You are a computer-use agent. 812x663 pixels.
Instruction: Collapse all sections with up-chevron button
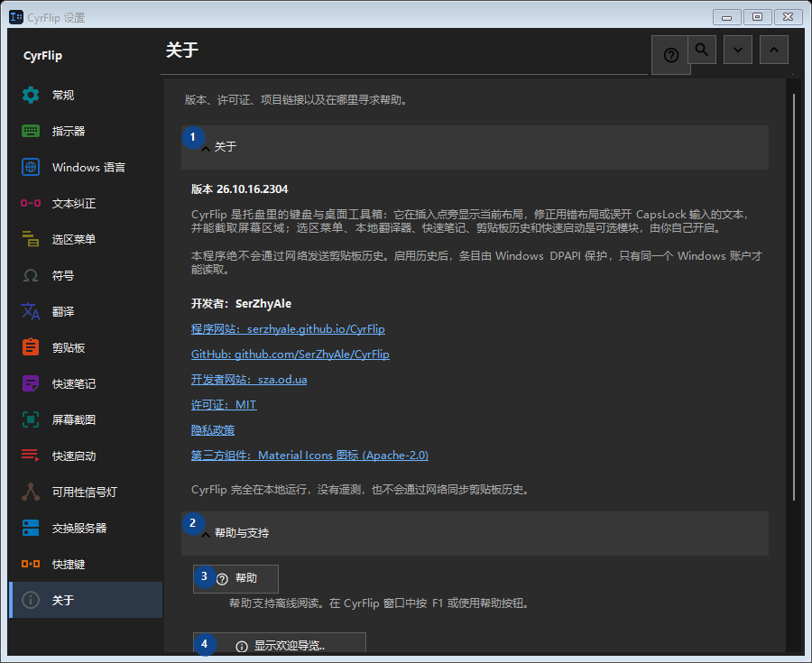pos(774,50)
